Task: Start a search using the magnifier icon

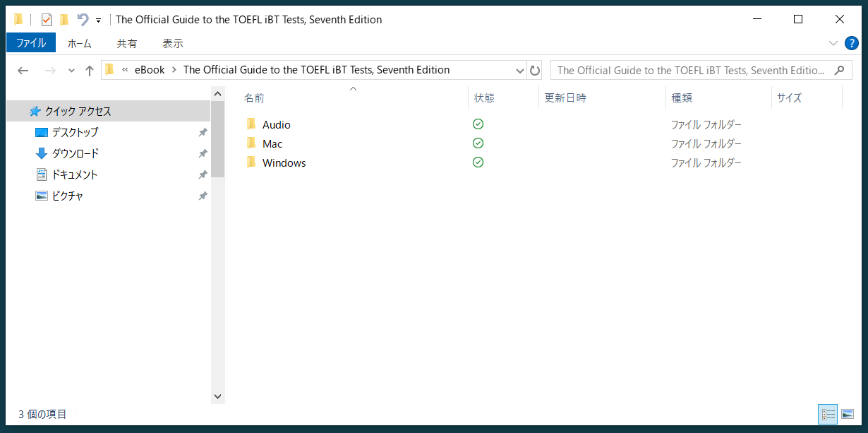Action: point(840,70)
